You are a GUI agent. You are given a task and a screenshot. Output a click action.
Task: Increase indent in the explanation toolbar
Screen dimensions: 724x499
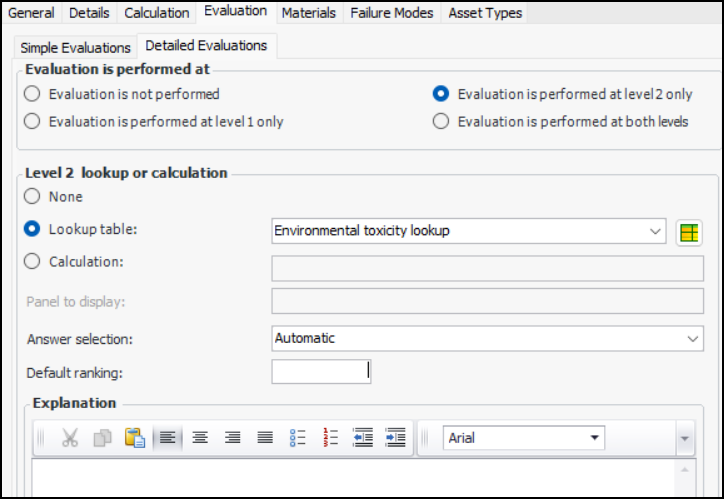[x=395, y=438]
